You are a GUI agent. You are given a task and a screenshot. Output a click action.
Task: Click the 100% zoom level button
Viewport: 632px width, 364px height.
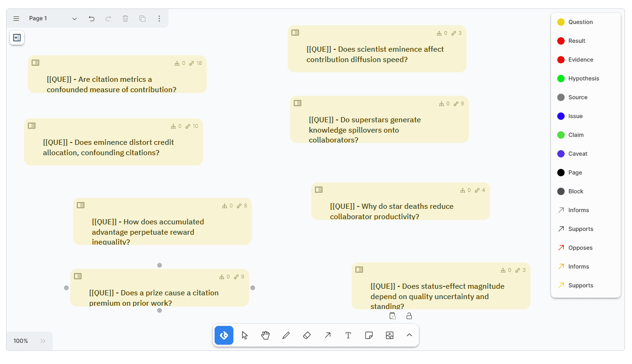21,341
